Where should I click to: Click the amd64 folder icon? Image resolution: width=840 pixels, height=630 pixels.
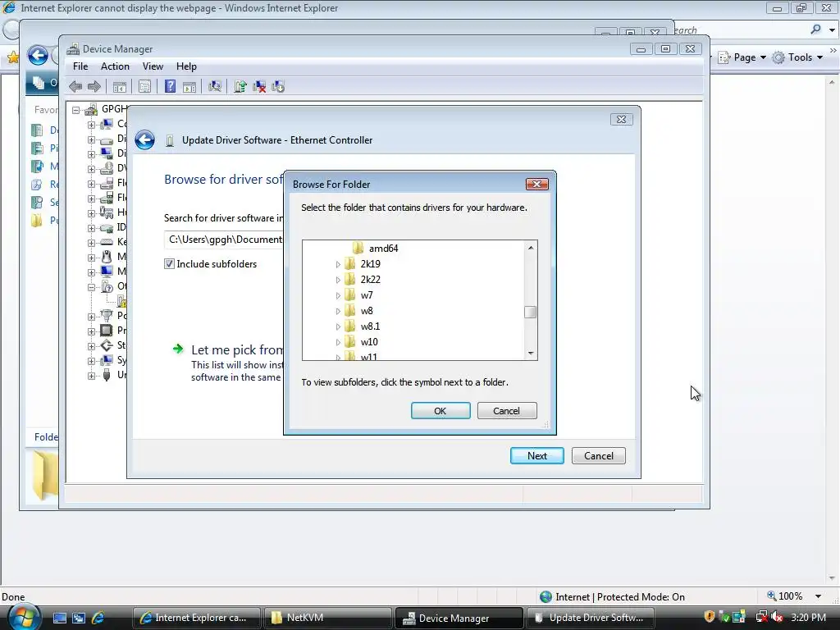(x=358, y=248)
